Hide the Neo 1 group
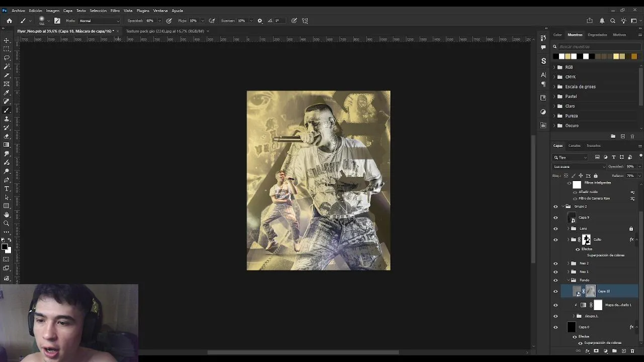Image resolution: width=644 pixels, height=362 pixels. click(555, 272)
